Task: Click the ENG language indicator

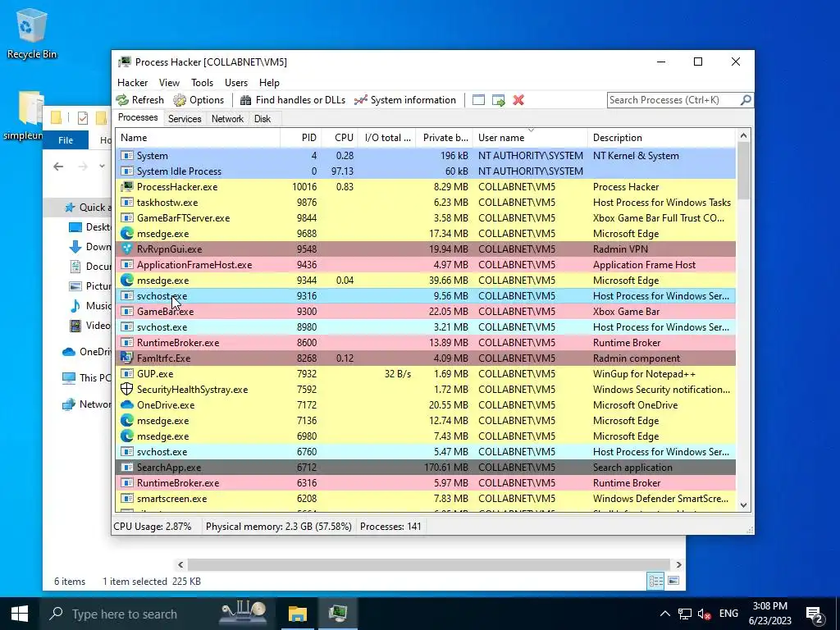Action: 728,614
